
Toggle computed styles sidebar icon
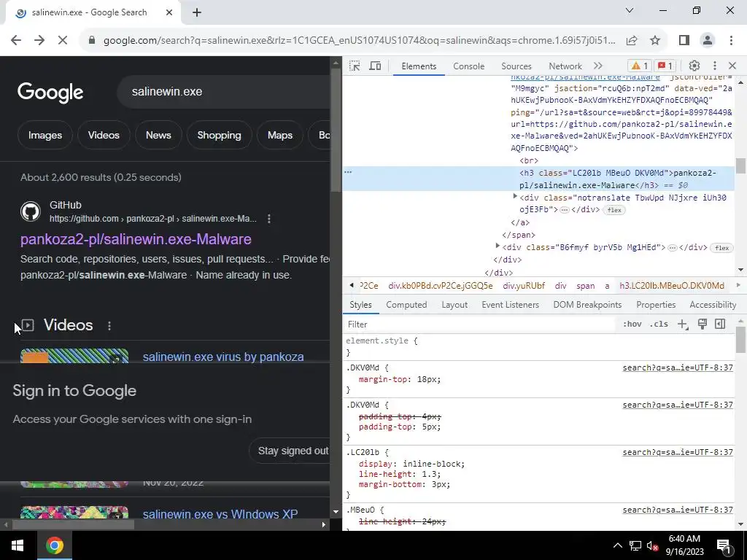(x=720, y=324)
